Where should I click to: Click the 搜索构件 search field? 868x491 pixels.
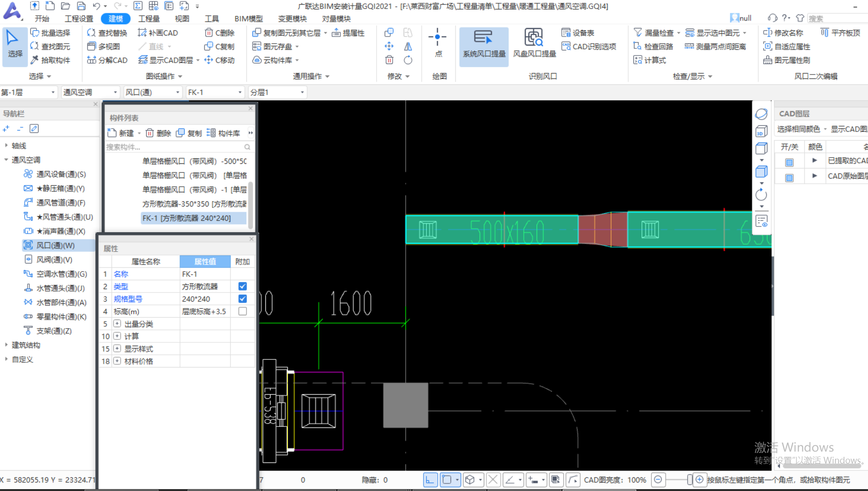pyautogui.click(x=178, y=147)
